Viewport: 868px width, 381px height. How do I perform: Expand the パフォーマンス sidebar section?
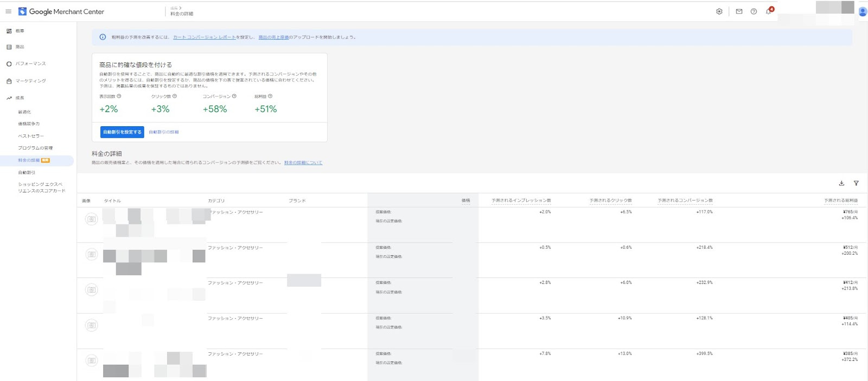click(30, 64)
